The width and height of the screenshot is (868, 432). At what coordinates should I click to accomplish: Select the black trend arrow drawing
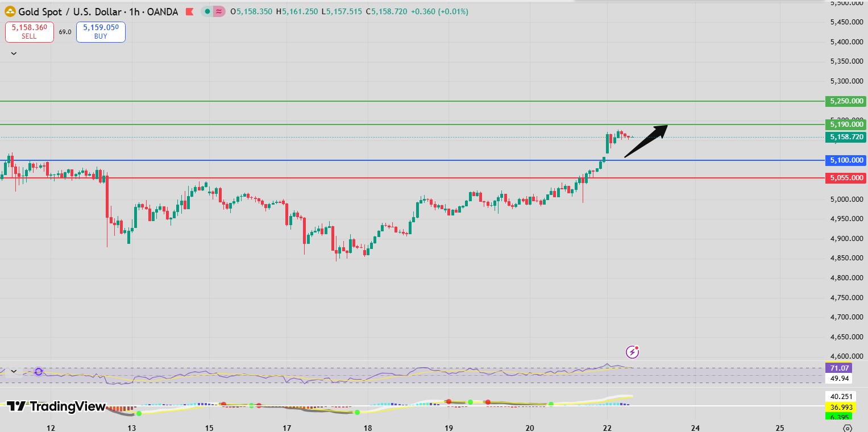(x=645, y=141)
